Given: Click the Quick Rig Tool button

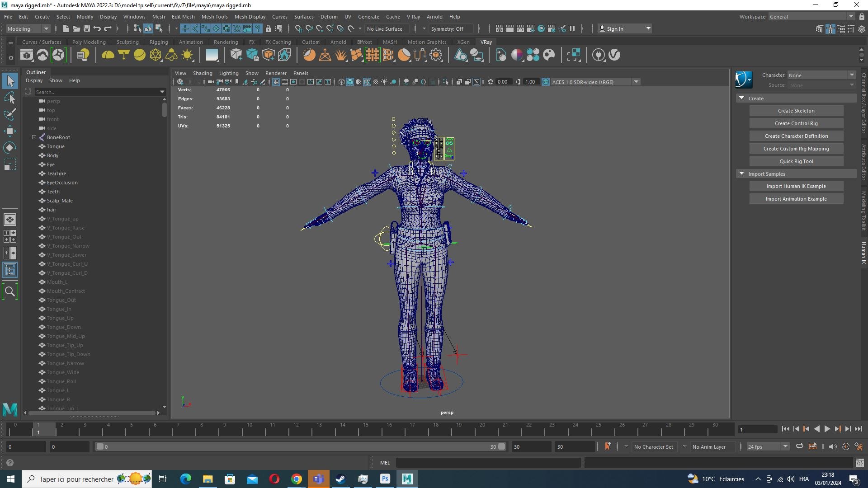Looking at the screenshot, I should (x=796, y=161).
